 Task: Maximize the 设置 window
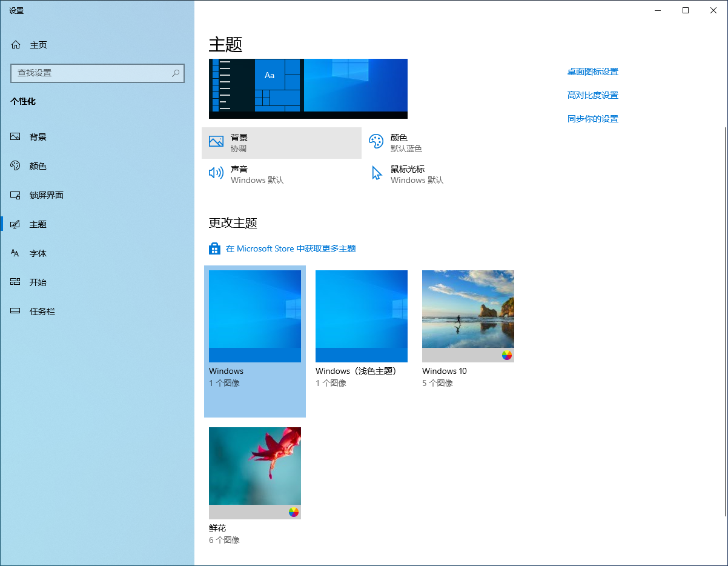pyautogui.click(x=686, y=10)
